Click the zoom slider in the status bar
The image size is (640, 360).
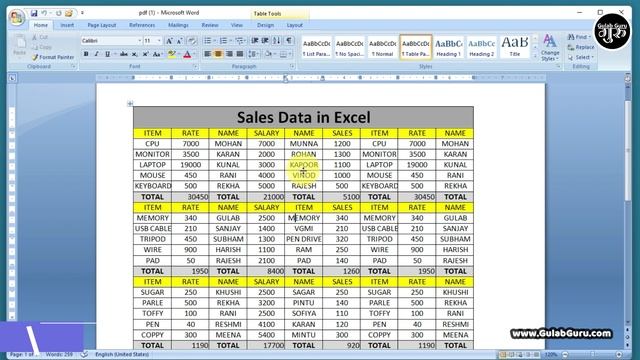coord(592,355)
